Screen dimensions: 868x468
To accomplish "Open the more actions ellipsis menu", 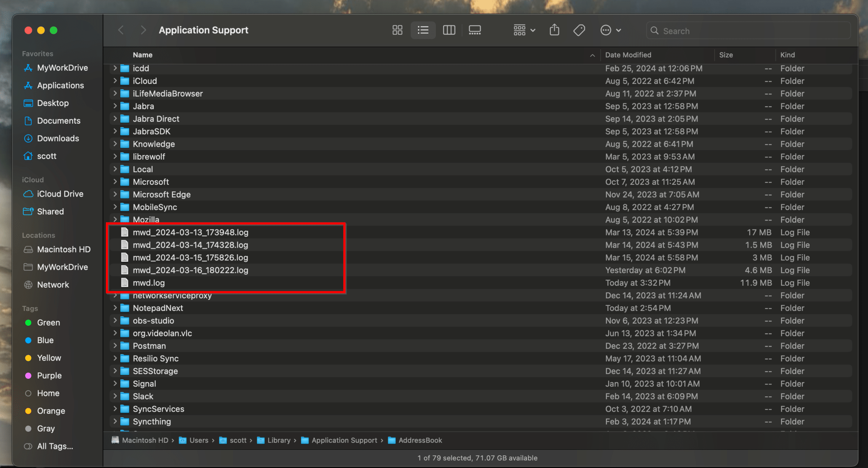I will pyautogui.click(x=606, y=30).
